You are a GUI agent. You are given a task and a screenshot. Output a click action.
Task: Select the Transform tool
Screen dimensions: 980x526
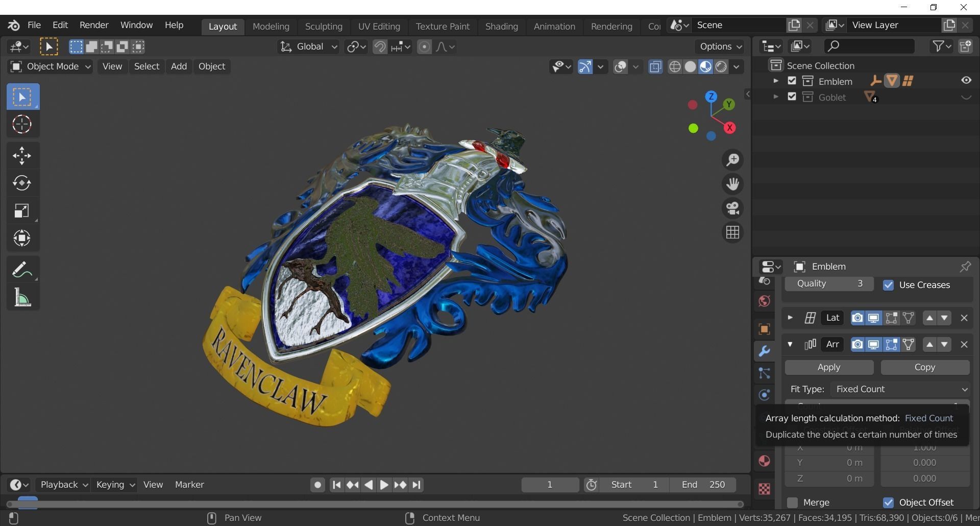click(22, 238)
